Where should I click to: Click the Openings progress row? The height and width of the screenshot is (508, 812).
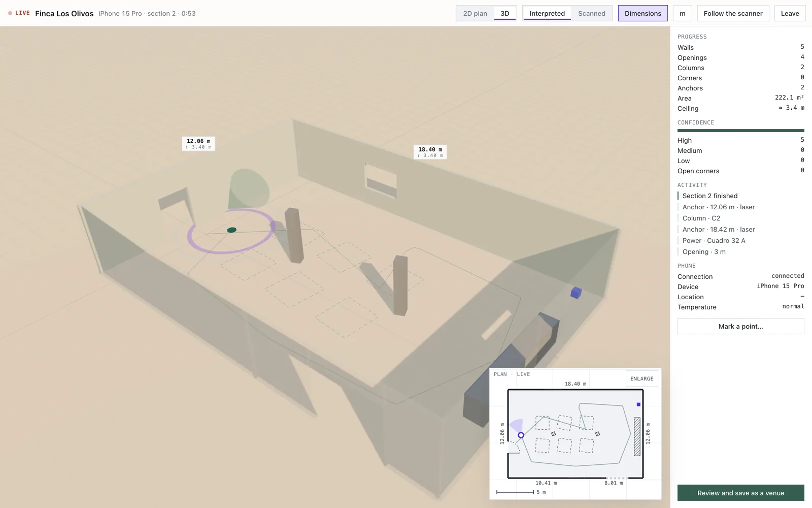[x=741, y=57]
